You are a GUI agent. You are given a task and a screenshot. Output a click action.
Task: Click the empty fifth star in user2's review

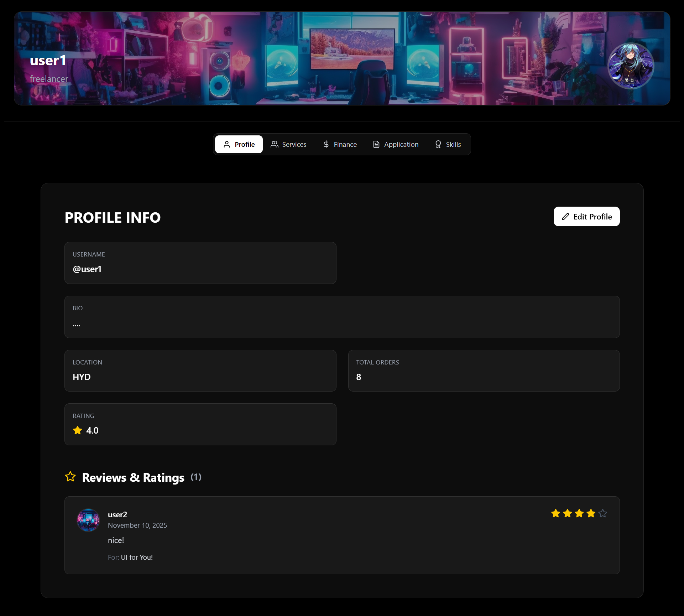pyautogui.click(x=602, y=513)
